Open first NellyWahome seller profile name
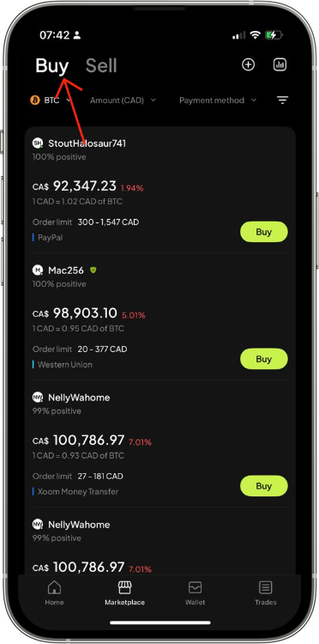The image size is (319, 644). 79,398
